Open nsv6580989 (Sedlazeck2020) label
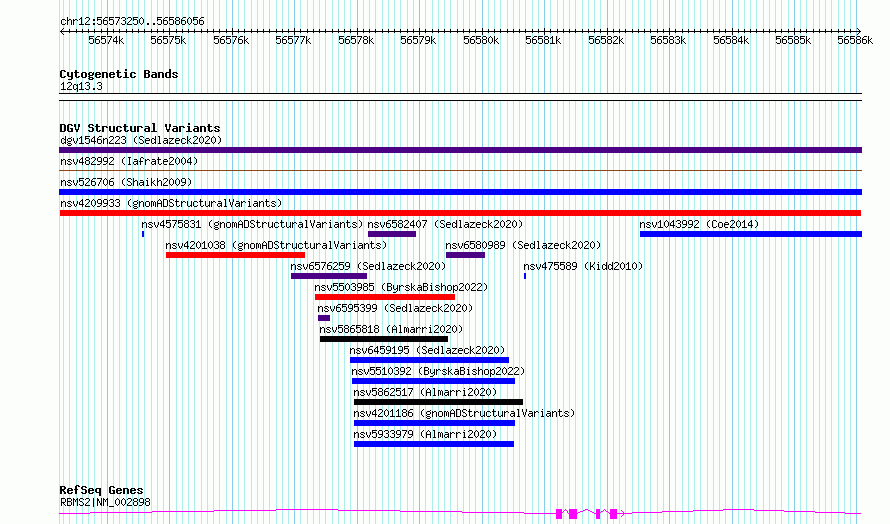 (x=523, y=245)
